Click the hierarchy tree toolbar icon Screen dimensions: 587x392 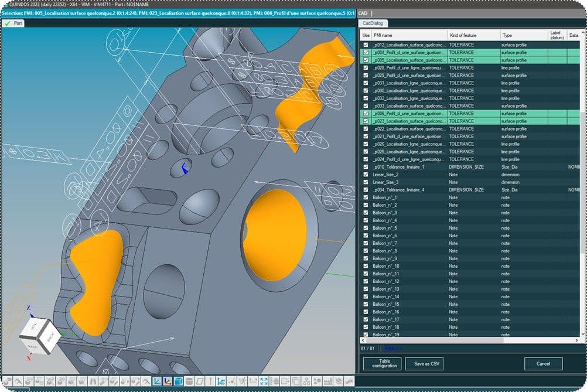click(x=306, y=381)
